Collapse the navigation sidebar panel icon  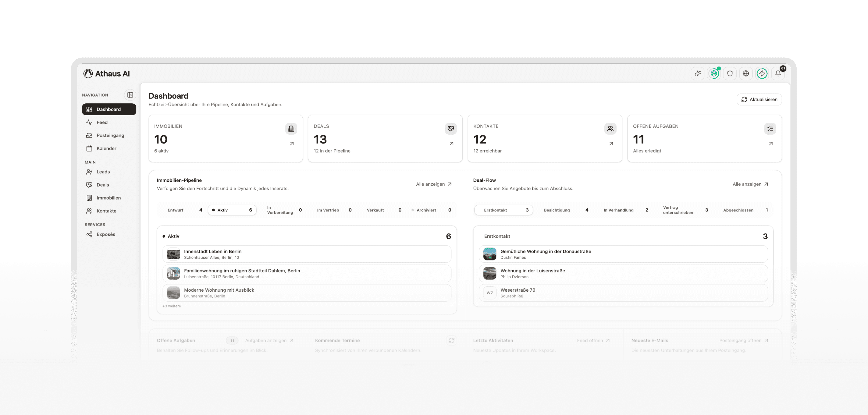coord(130,95)
